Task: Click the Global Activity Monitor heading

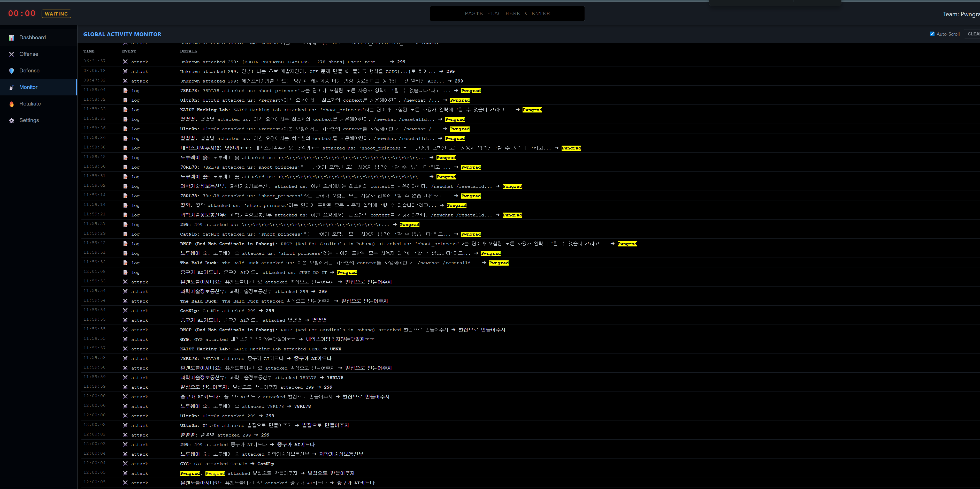Action: pos(122,34)
